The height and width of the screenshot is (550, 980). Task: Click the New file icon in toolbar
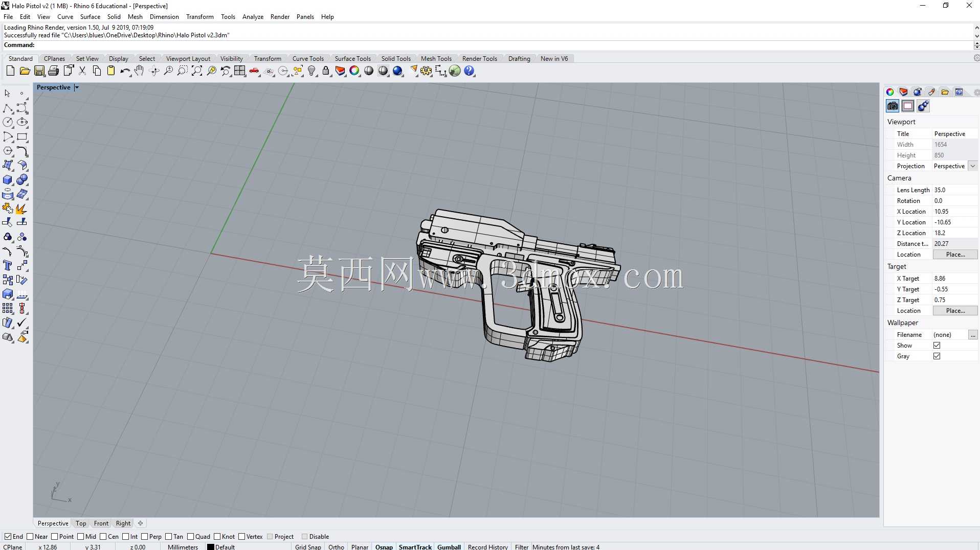coord(10,71)
